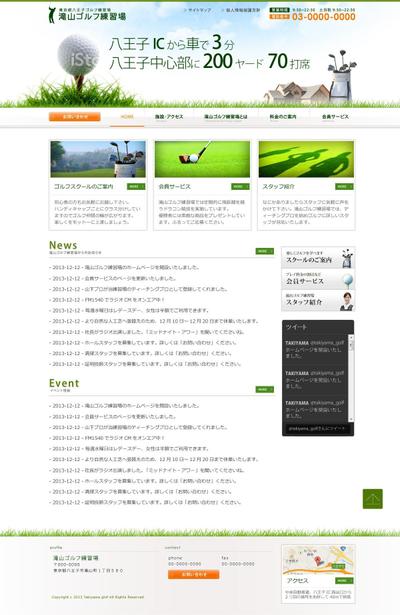Click the footer 滝山ゴルフ練習場 profile name

coord(76,558)
